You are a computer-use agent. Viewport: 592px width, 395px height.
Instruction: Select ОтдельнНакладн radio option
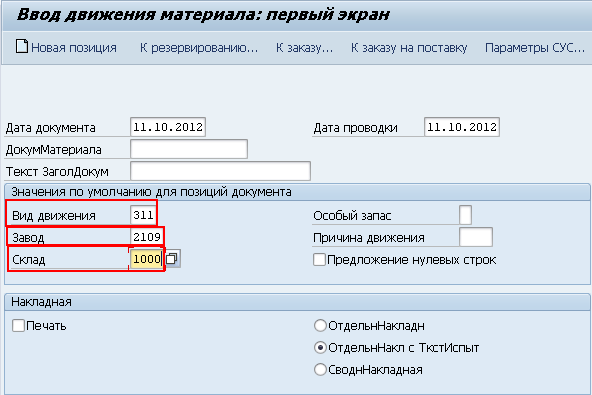coord(320,326)
